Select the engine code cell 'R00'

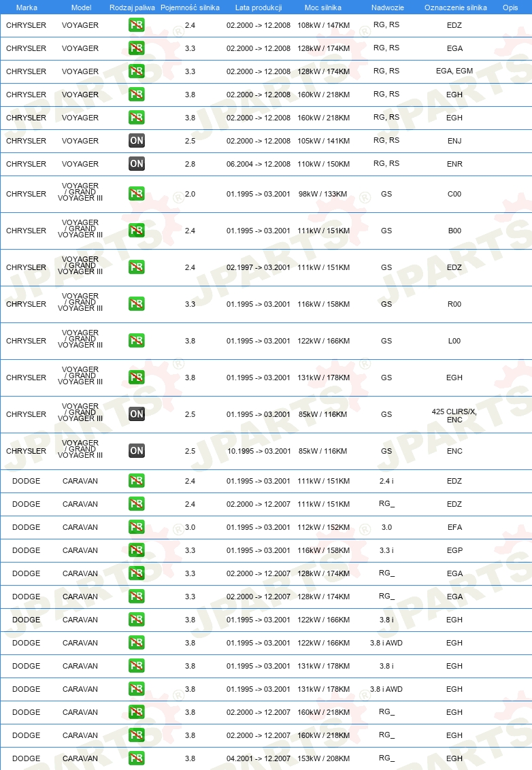pyautogui.click(x=454, y=304)
